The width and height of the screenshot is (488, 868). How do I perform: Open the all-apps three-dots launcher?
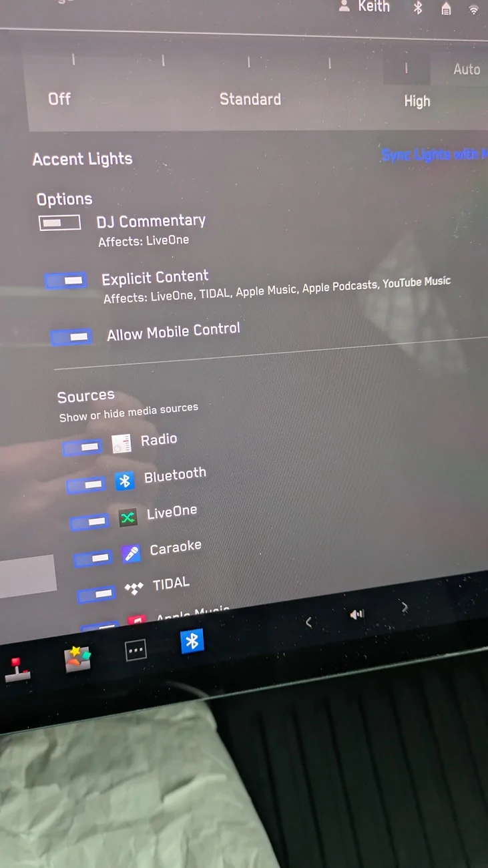click(x=136, y=650)
